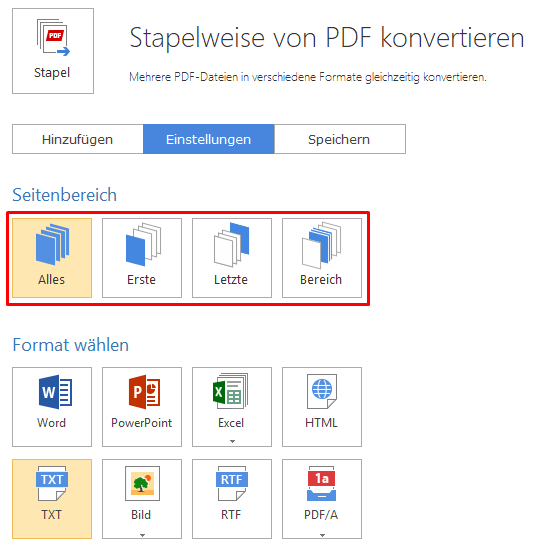Switch to the Hinzufügen tab

click(78, 139)
